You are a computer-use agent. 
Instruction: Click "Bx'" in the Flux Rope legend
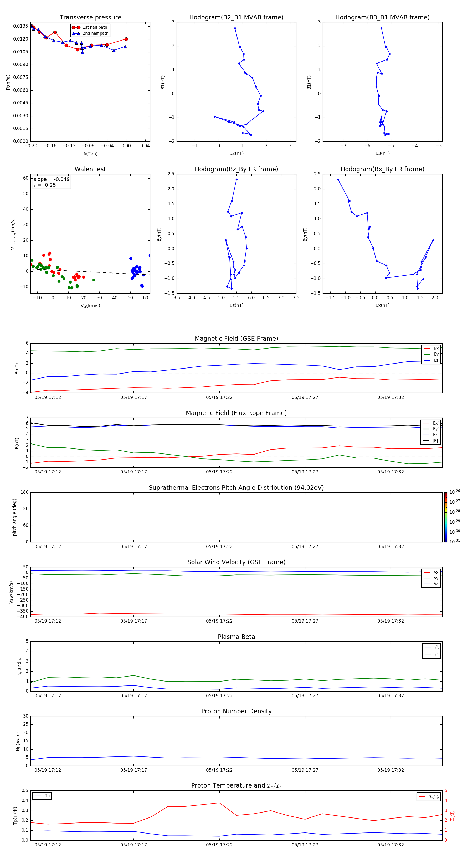(x=436, y=423)
